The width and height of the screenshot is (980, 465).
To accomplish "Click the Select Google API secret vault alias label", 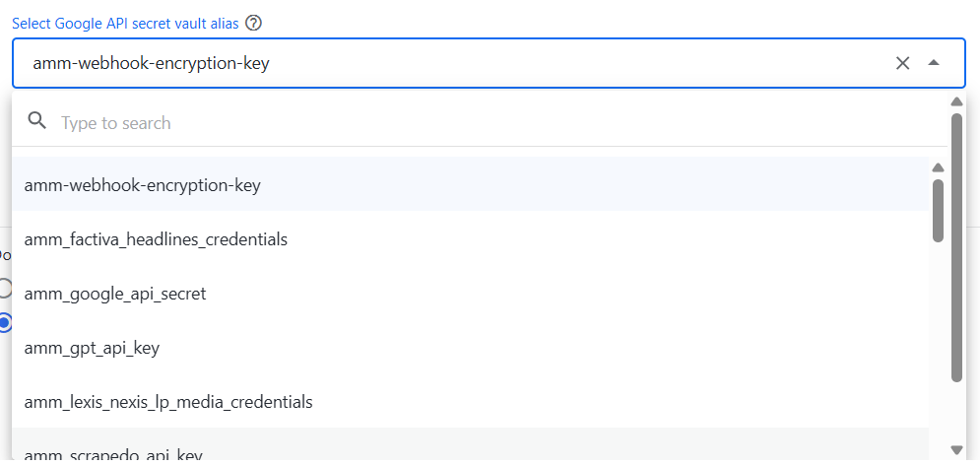I will [x=125, y=24].
